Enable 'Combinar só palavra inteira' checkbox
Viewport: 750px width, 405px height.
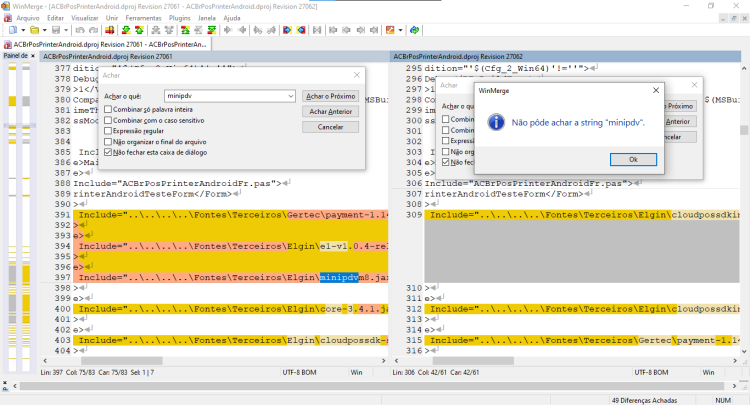click(x=108, y=109)
